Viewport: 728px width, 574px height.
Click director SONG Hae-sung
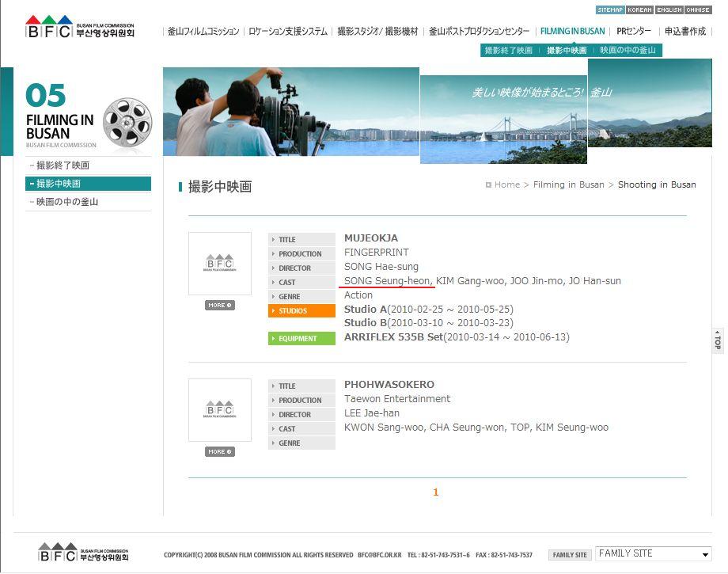(x=381, y=267)
